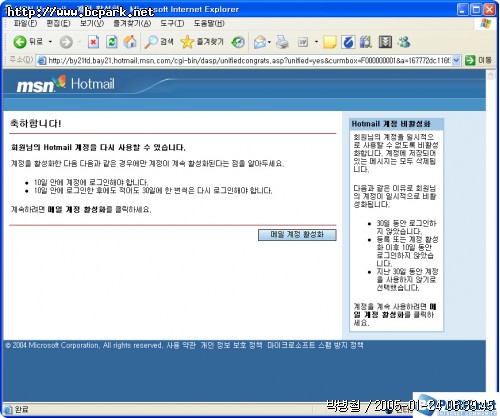Click the Edit document toolbar icon

pos(303,42)
